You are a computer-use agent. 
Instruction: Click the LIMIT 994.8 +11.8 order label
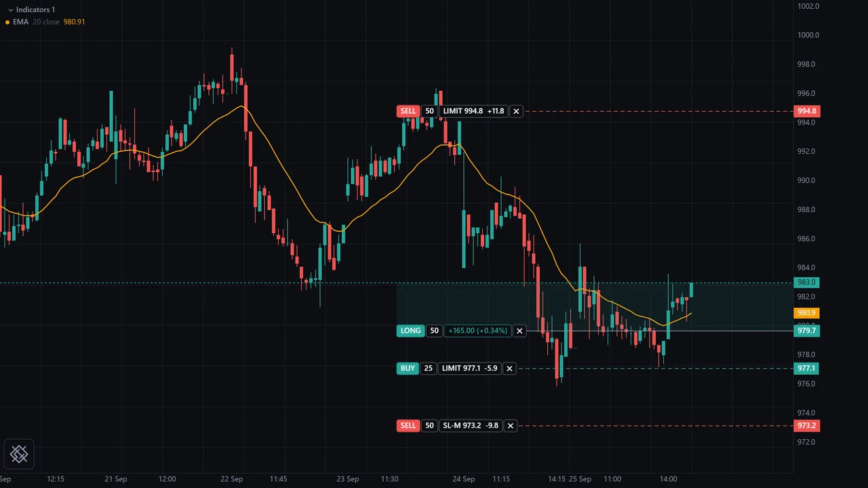click(x=473, y=111)
